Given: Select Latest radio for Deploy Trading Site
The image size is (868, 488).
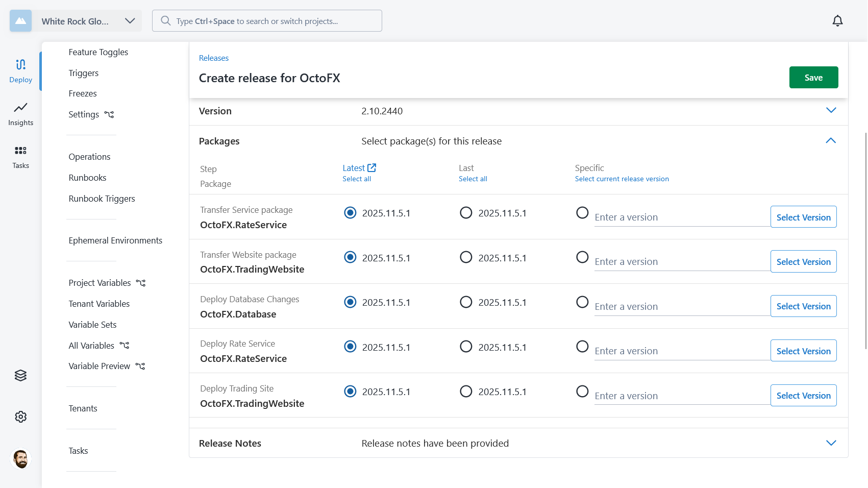Looking at the screenshot, I should (x=350, y=392).
